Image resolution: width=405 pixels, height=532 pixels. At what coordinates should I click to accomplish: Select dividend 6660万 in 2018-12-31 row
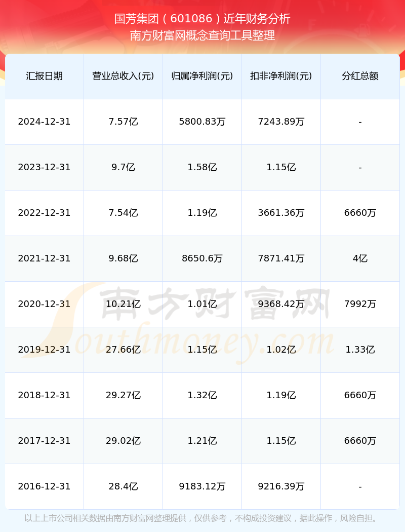point(360,395)
